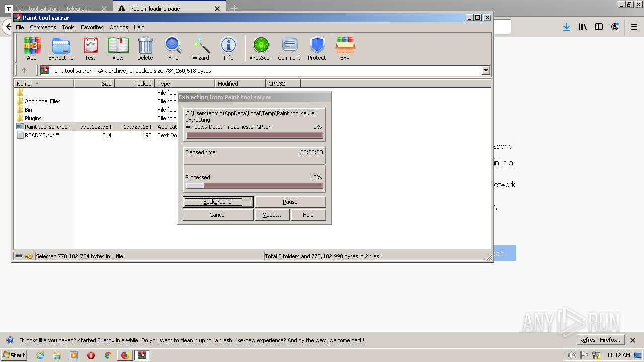Open Firefox library icon
Screen dimensions: 644x362
coord(583,27)
